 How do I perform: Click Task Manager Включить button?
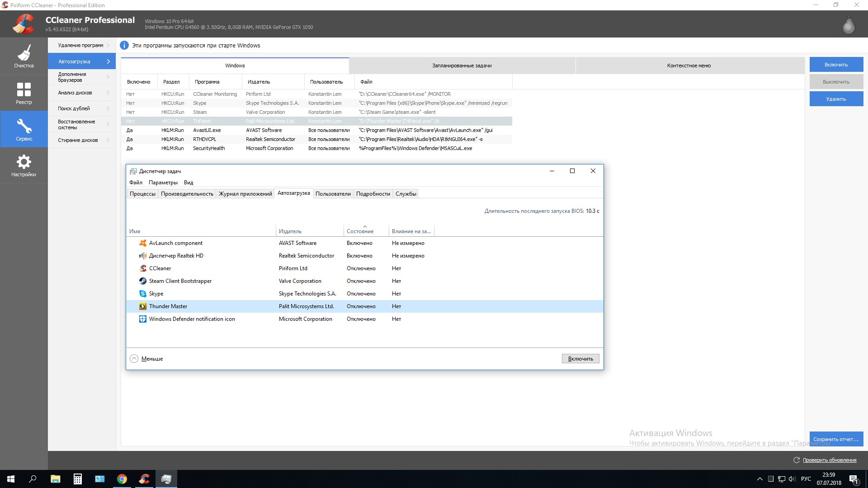(x=580, y=359)
